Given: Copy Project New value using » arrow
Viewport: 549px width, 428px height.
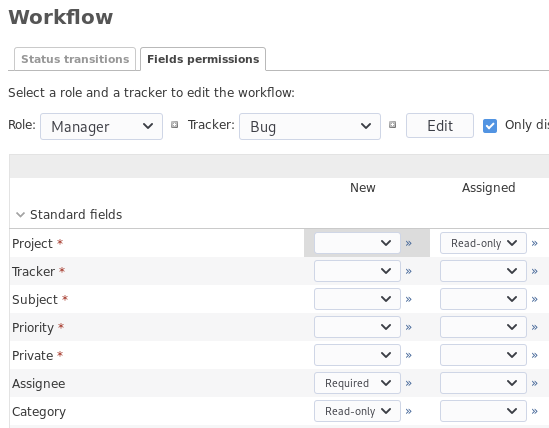Looking at the screenshot, I should coord(409,243).
